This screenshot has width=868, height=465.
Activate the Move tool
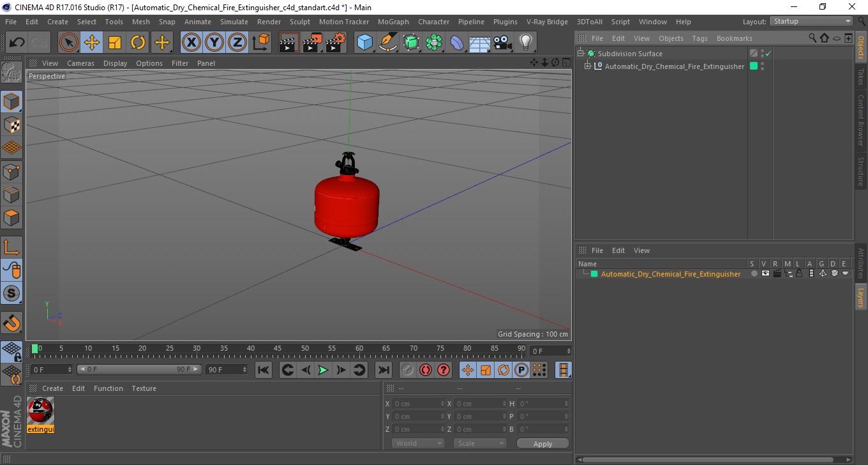coord(92,43)
